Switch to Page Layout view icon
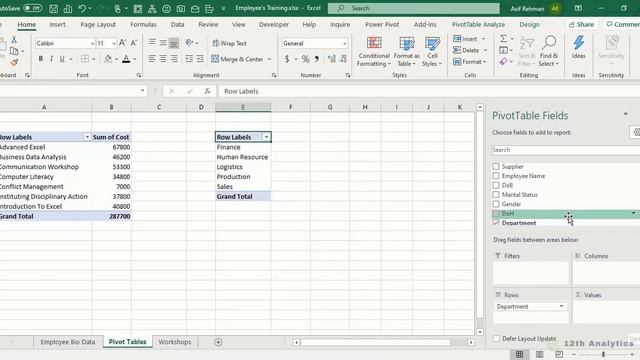 click(539, 354)
